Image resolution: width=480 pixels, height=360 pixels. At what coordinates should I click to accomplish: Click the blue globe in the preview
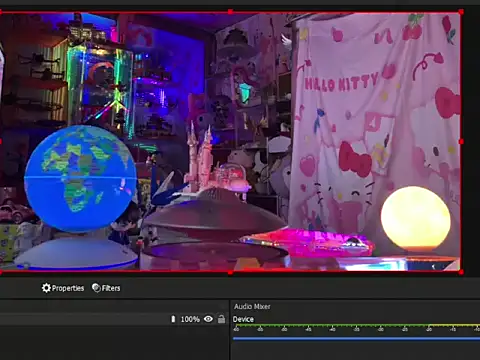[81, 179]
